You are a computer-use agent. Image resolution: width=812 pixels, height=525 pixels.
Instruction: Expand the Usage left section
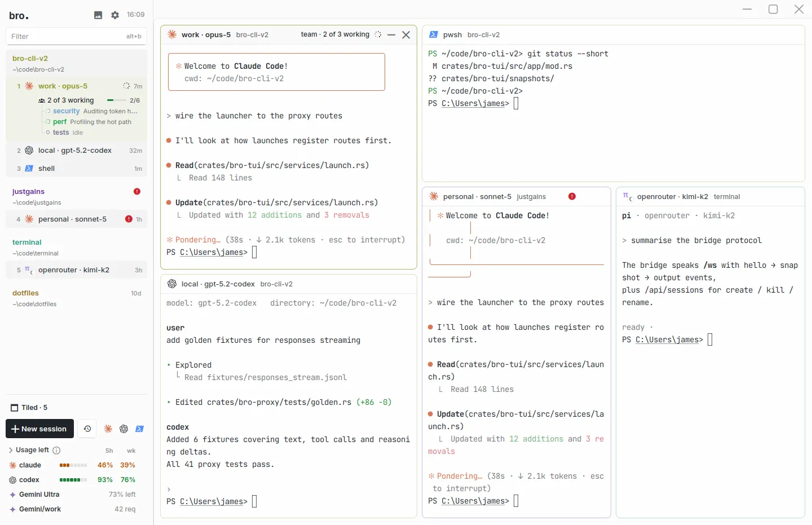pos(11,450)
